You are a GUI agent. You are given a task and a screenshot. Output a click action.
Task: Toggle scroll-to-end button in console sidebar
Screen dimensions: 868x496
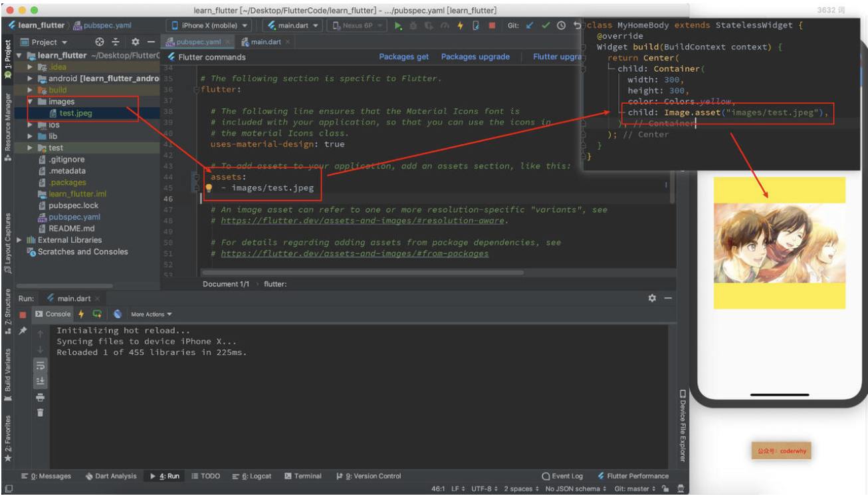[x=41, y=381]
